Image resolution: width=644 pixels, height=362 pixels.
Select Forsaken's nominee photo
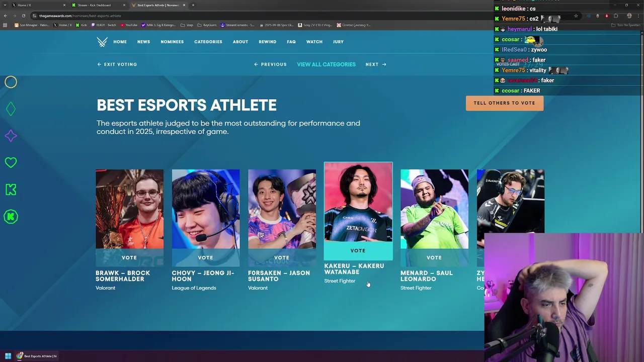[282, 209]
